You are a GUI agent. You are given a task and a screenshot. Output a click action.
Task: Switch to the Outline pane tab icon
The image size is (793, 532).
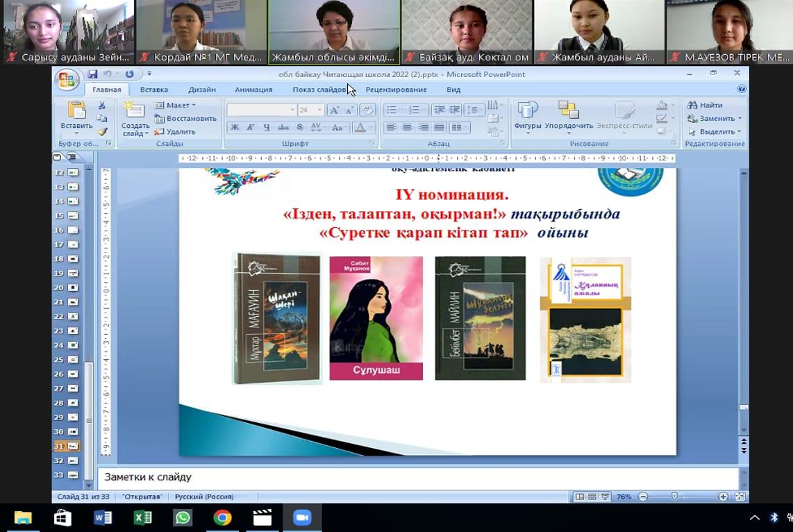[72, 157]
